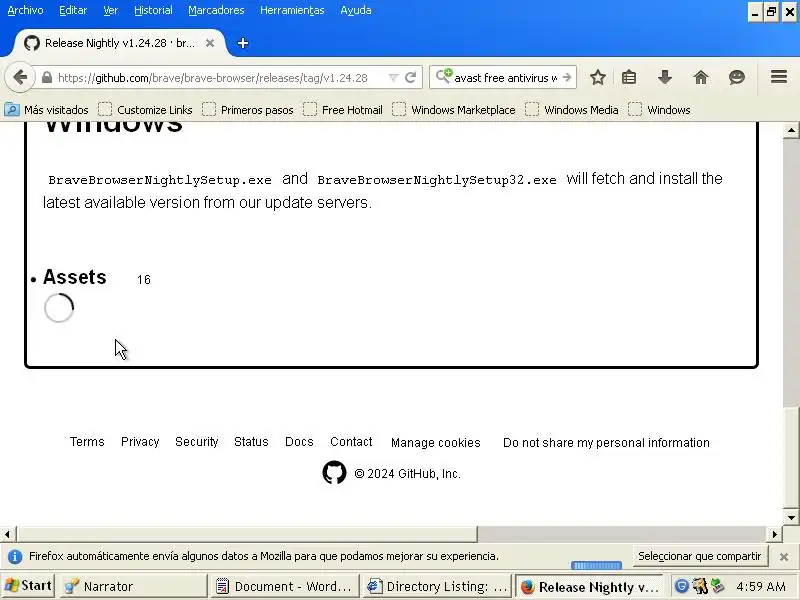This screenshot has height=600, width=800.
Task: Submit search with the arrow icon
Action: click(567, 78)
